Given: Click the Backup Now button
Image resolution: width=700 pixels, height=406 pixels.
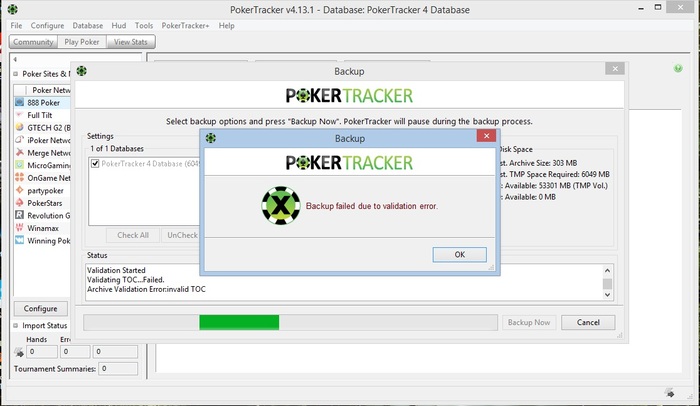Looking at the screenshot, I should pyautogui.click(x=529, y=322).
